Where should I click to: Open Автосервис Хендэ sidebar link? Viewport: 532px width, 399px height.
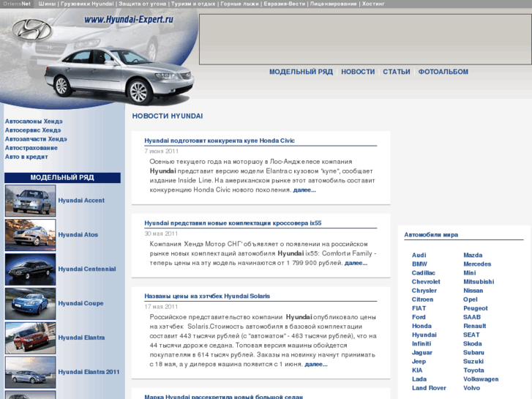(33, 130)
